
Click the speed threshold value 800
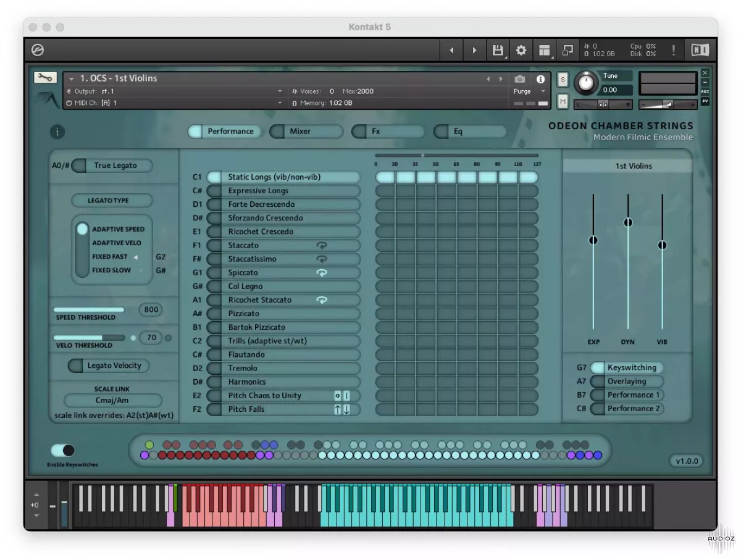151,310
